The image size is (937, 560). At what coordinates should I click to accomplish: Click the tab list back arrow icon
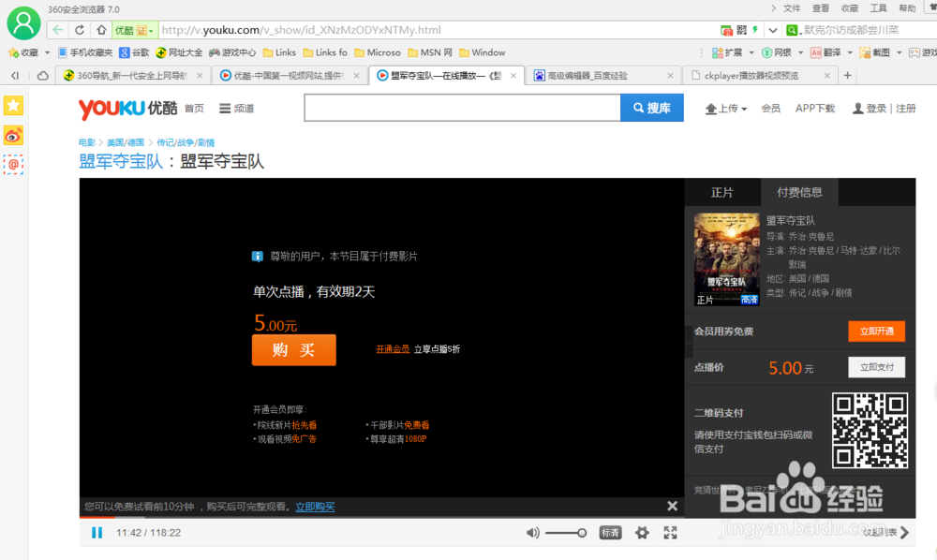coord(15,75)
